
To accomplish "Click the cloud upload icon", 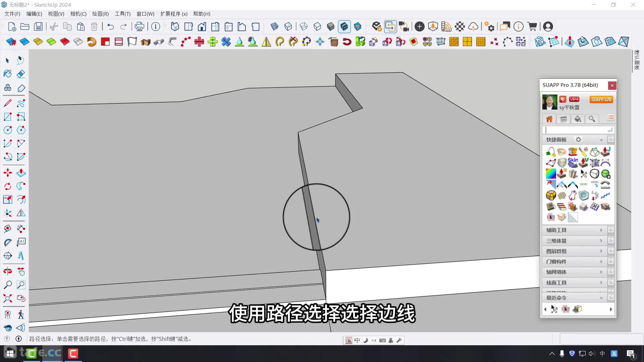I will point(473,26).
